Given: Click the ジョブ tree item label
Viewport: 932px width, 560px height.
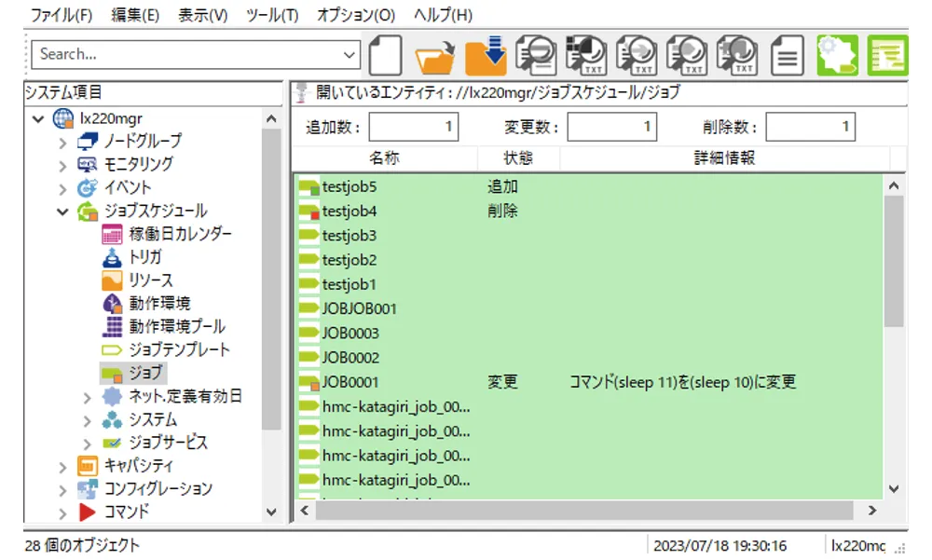Looking at the screenshot, I should 145,374.
